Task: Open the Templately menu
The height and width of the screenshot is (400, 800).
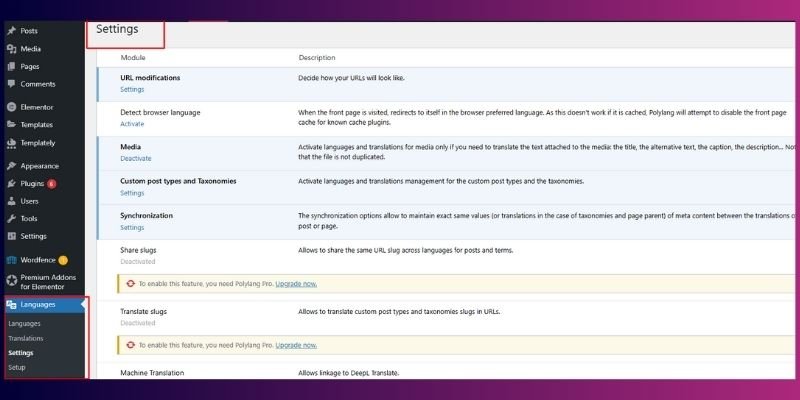Action: (38, 143)
